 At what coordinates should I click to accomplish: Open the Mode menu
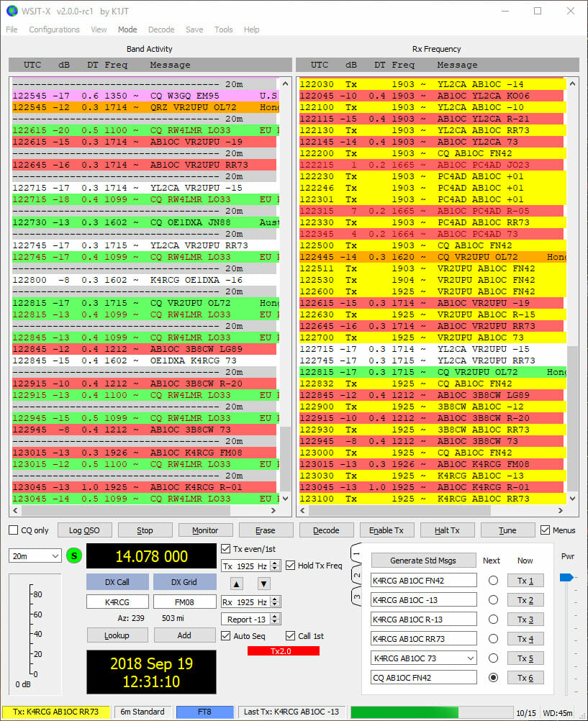tap(127, 30)
